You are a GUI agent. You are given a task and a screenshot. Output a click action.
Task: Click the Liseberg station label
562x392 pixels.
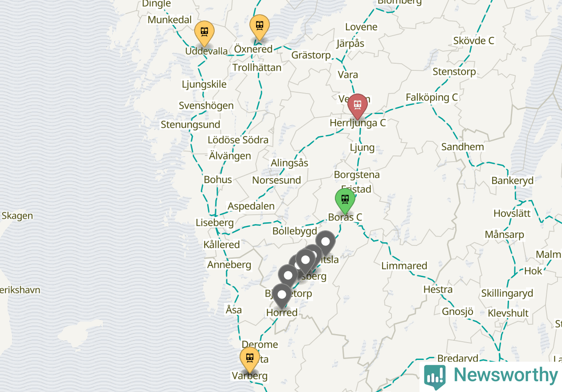(215, 222)
